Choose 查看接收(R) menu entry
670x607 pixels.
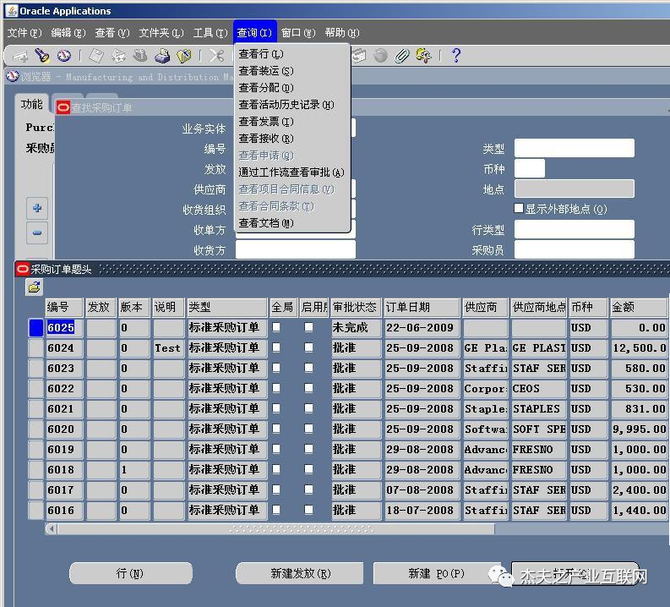coord(292,138)
